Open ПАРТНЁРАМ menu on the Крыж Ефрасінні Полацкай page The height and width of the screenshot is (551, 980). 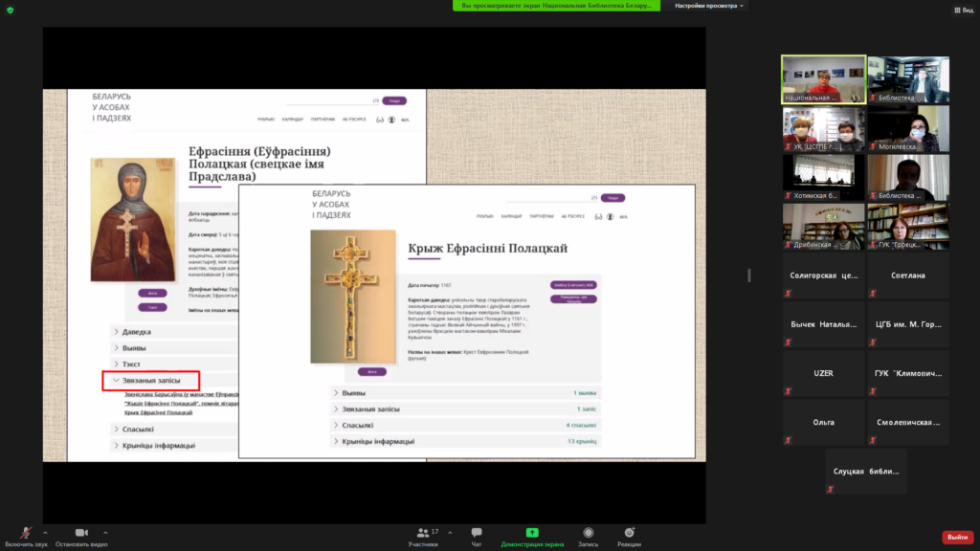point(542,216)
